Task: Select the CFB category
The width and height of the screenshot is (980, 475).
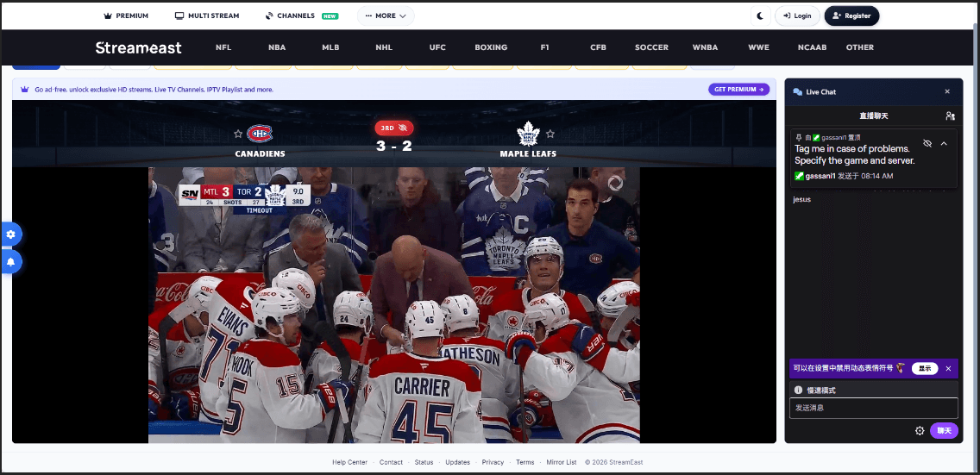Action: pos(598,47)
